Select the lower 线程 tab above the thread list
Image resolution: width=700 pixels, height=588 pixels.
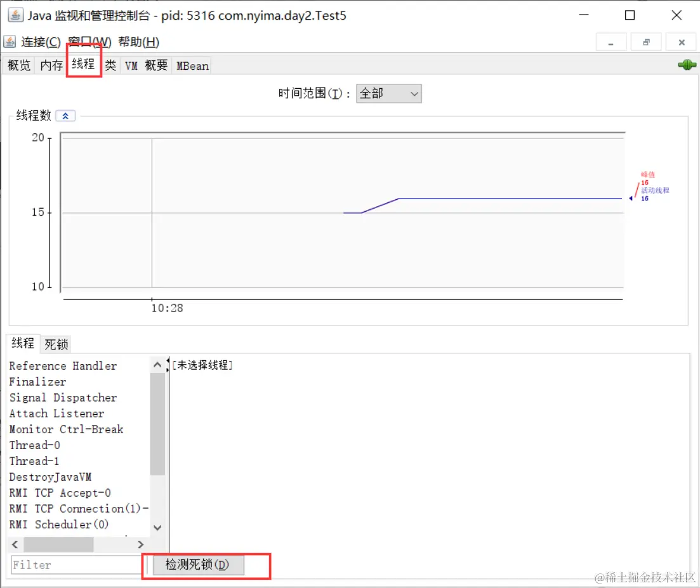[23, 343]
